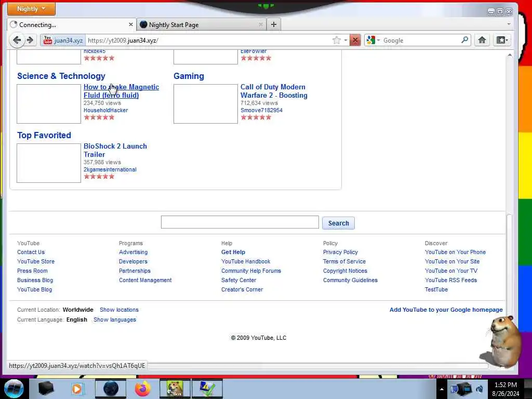Open 2kgamesinternational channel link
This screenshot has height=399, width=532.
pos(110,169)
